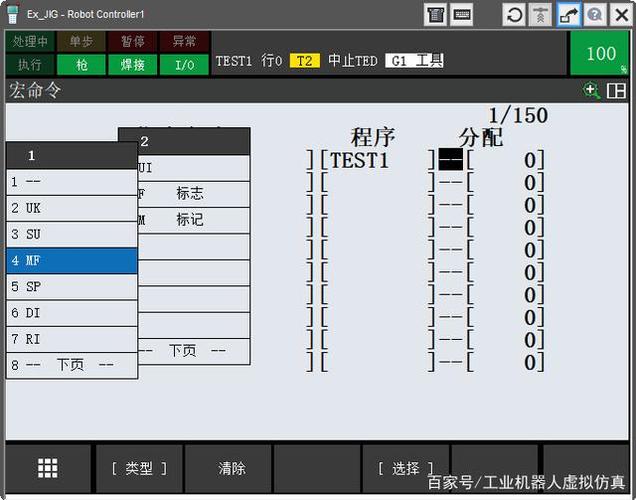636x500 pixels.
Task: Click the zoom magnifier icon
Action: (x=591, y=90)
